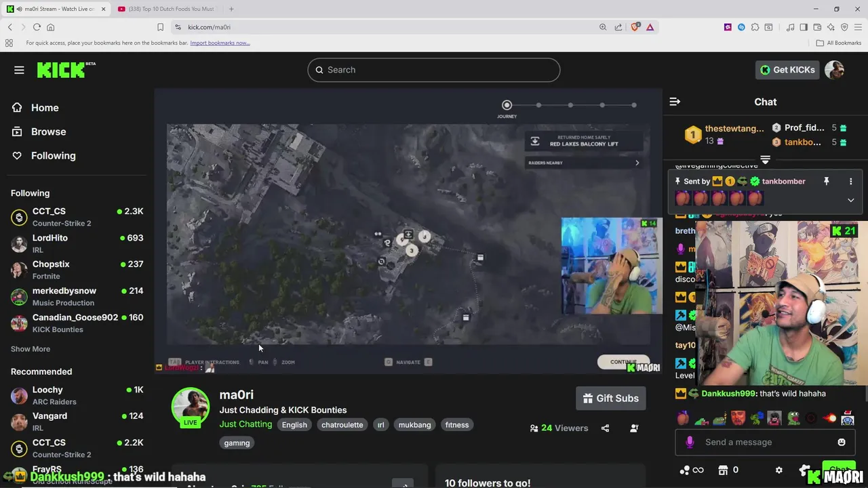Click Dankkush999's username in chat
The height and width of the screenshot is (488, 868).
pos(728,393)
